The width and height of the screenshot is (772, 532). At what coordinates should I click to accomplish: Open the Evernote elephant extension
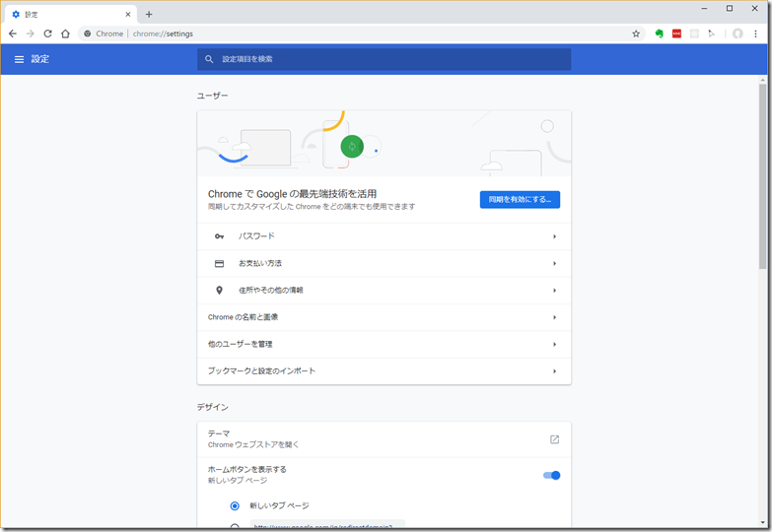coord(659,33)
